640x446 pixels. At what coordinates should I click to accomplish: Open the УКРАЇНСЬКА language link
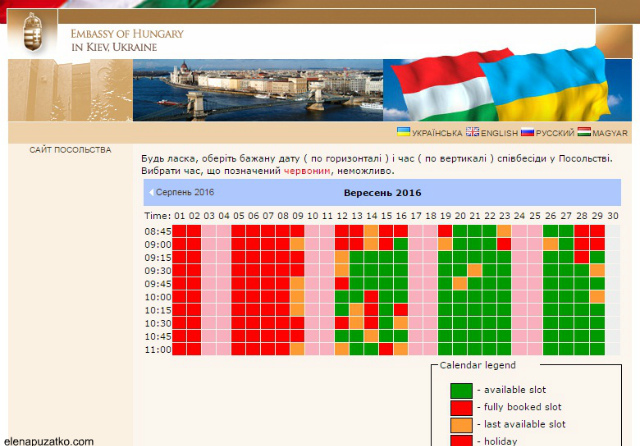pyautogui.click(x=437, y=133)
